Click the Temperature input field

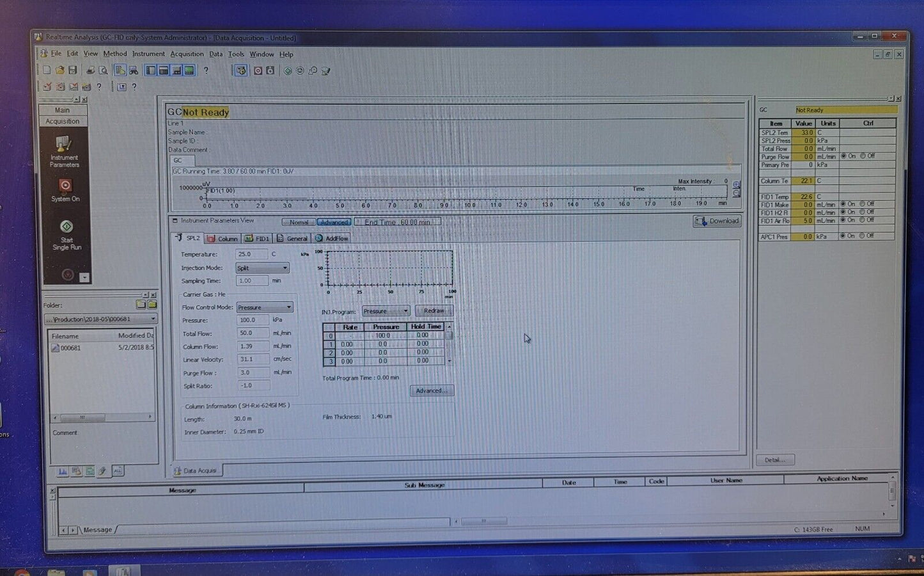pos(251,254)
